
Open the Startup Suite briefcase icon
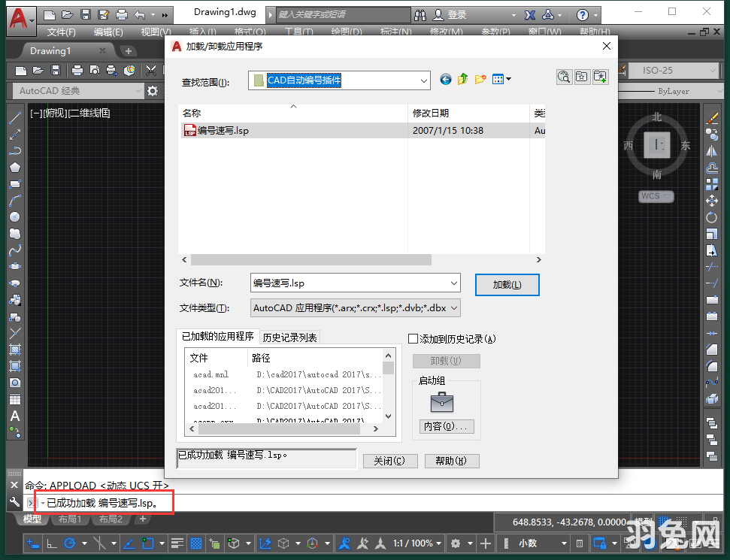pos(443,402)
